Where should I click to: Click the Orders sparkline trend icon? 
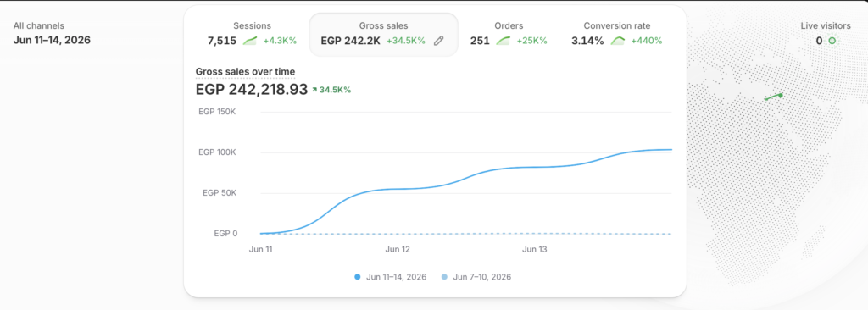pyautogui.click(x=503, y=41)
